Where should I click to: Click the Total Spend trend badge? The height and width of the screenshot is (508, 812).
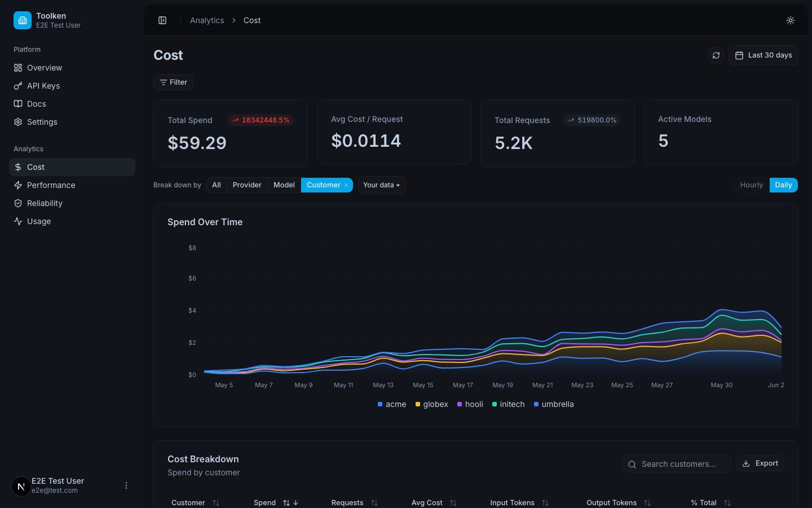click(x=261, y=120)
